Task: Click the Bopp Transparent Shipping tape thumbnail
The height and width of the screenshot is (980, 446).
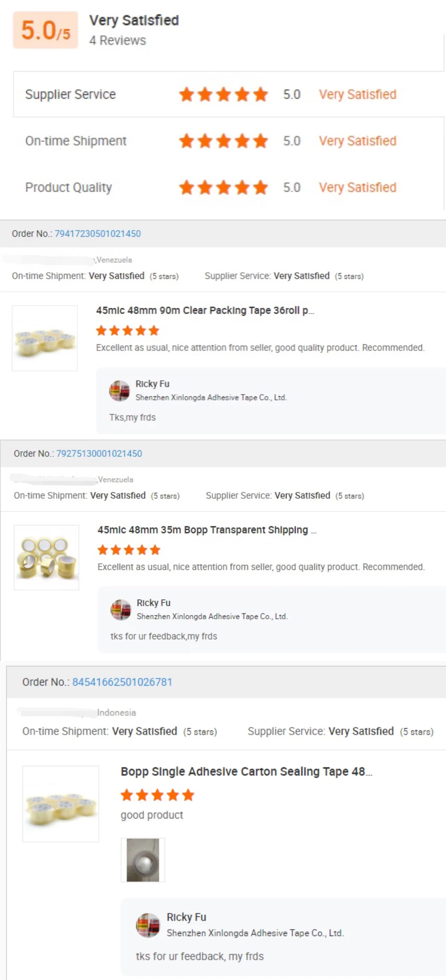Action: tap(46, 557)
